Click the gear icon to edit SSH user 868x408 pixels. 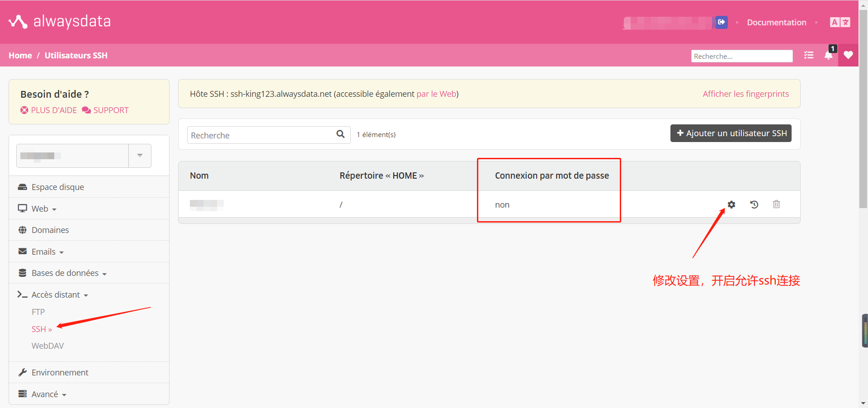tap(731, 204)
